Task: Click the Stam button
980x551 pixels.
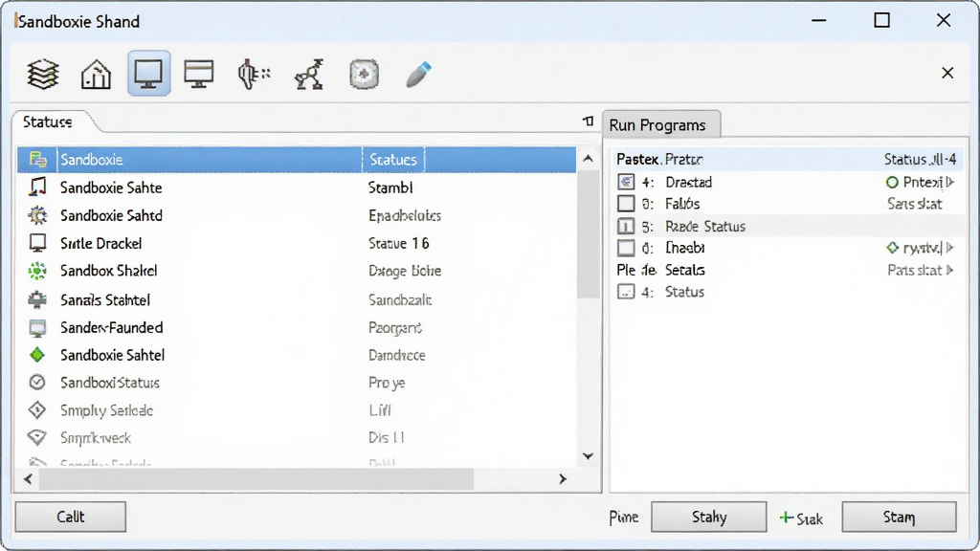Action: (x=899, y=517)
